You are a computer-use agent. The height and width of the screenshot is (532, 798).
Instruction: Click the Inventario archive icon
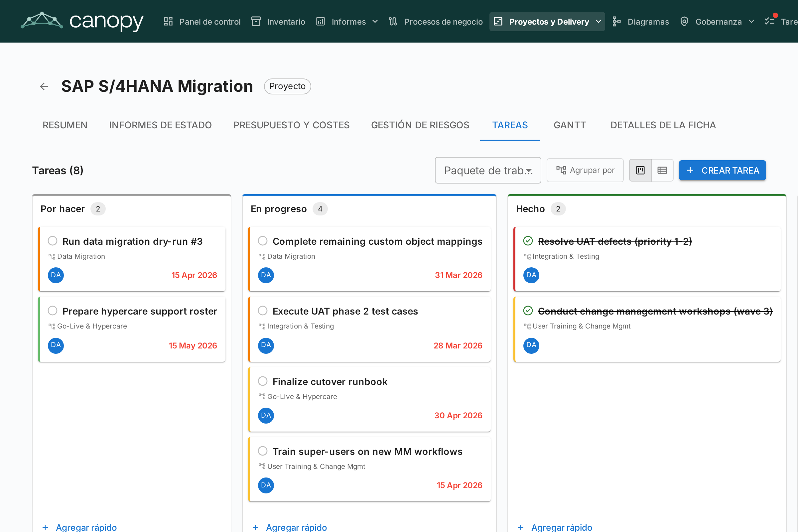tap(256, 21)
